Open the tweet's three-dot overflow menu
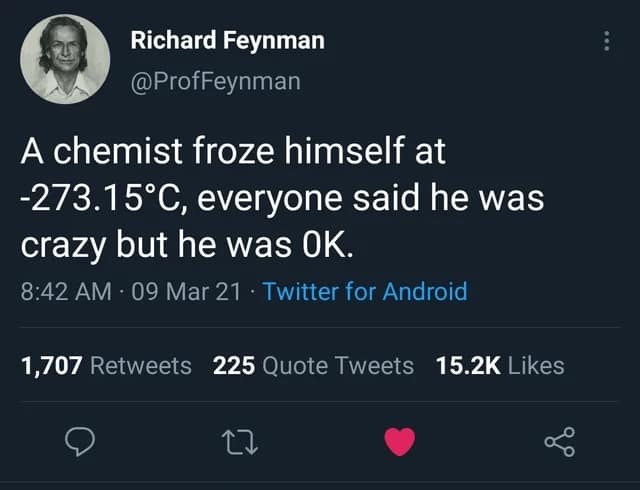 (x=605, y=42)
